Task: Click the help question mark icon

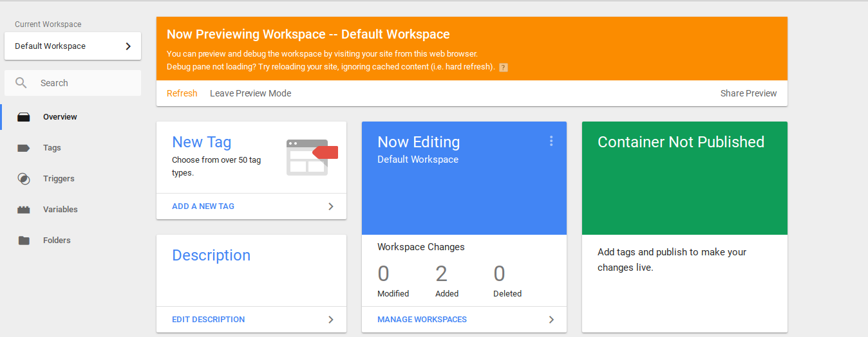Action: (504, 68)
